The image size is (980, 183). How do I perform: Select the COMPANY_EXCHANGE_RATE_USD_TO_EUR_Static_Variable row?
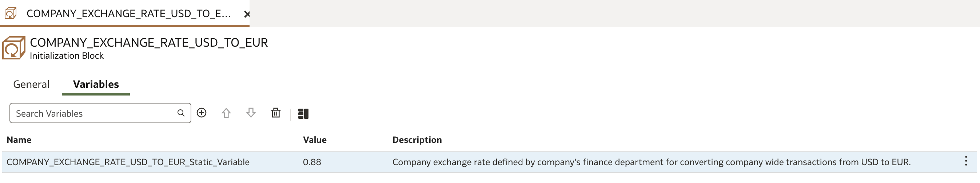(x=489, y=162)
